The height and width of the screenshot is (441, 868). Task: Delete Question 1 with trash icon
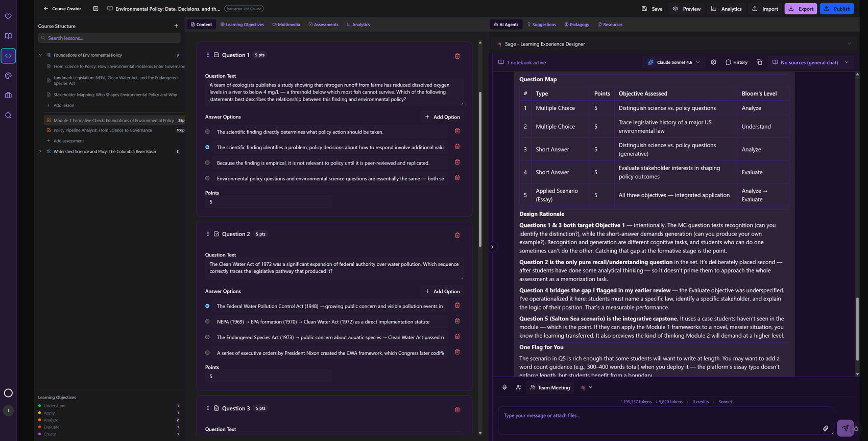coord(457,56)
